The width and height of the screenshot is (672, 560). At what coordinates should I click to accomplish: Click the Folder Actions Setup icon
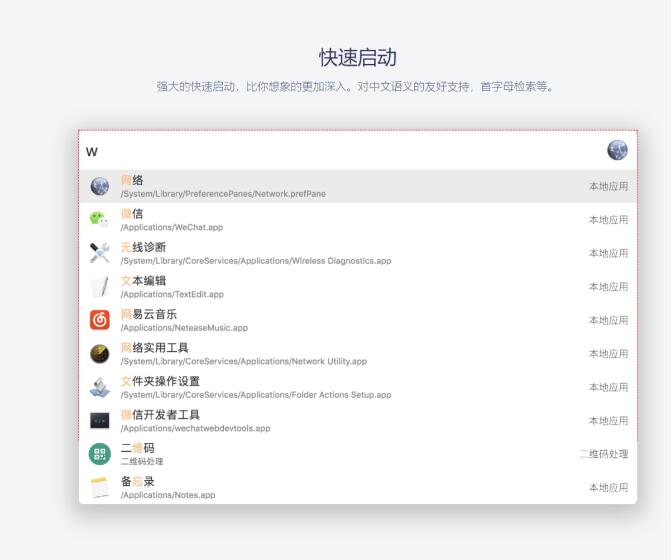coord(100,387)
